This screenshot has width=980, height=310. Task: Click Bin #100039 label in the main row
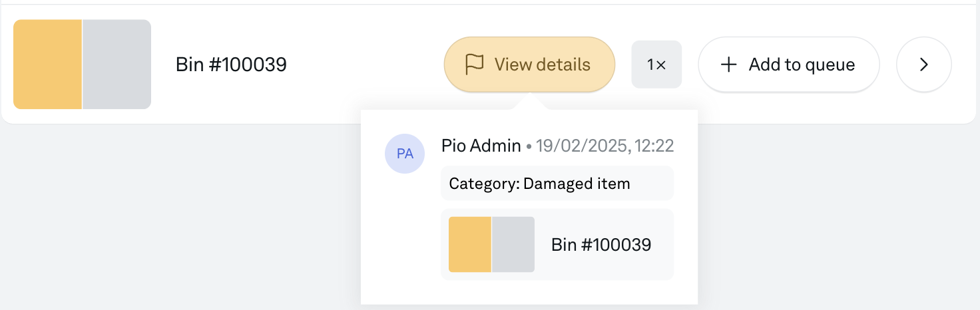point(231,65)
